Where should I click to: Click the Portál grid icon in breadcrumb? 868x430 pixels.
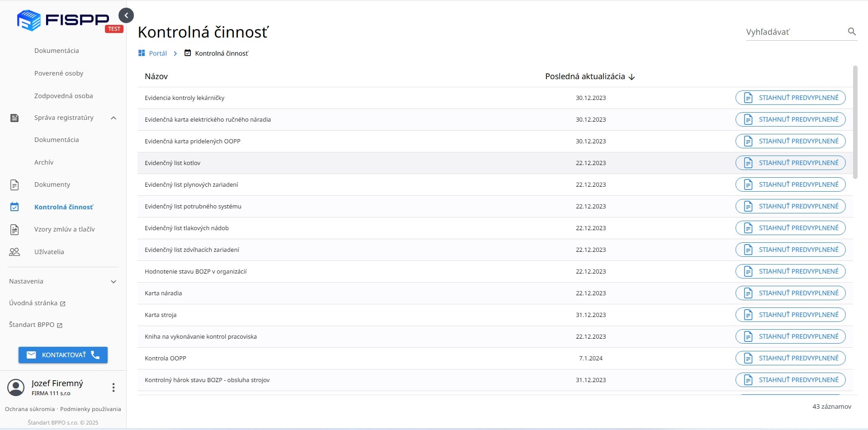point(142,53)
